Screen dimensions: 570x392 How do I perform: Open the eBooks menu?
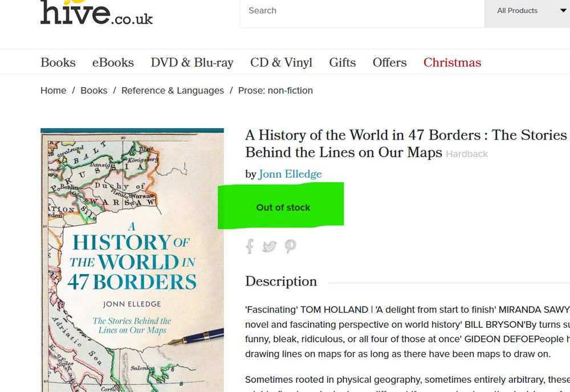[x=113, y=63]
